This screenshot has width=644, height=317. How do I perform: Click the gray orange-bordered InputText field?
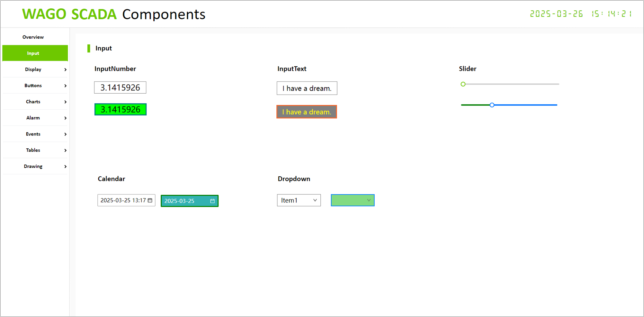[x=307, y=112]
